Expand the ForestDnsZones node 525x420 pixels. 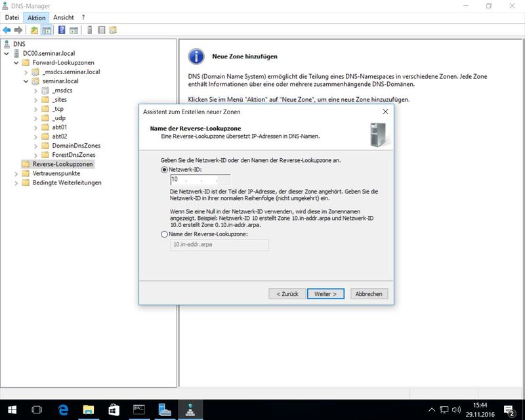35,155
